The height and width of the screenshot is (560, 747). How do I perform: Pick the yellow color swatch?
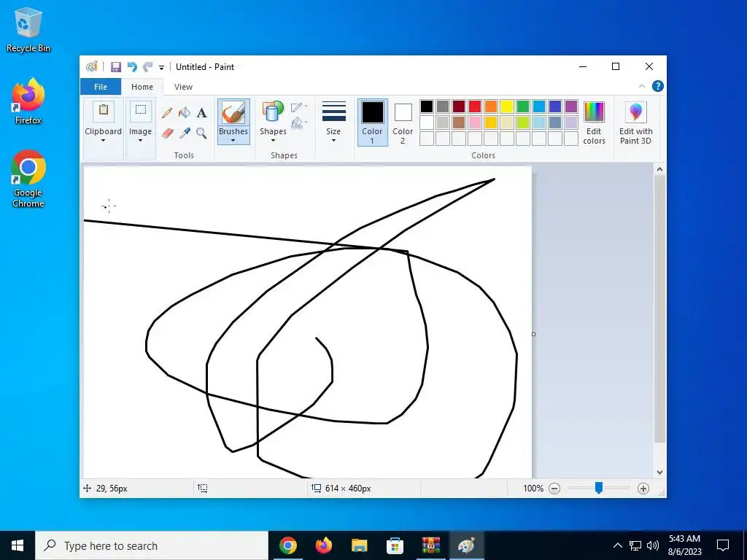click(x=507, y=106)
